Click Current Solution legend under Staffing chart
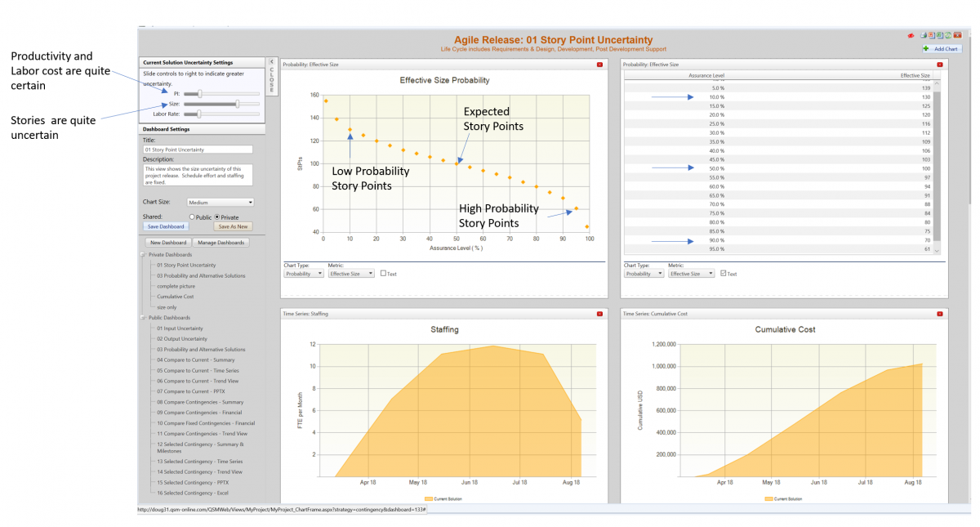 pyautogui.click(x=445, y=498)
